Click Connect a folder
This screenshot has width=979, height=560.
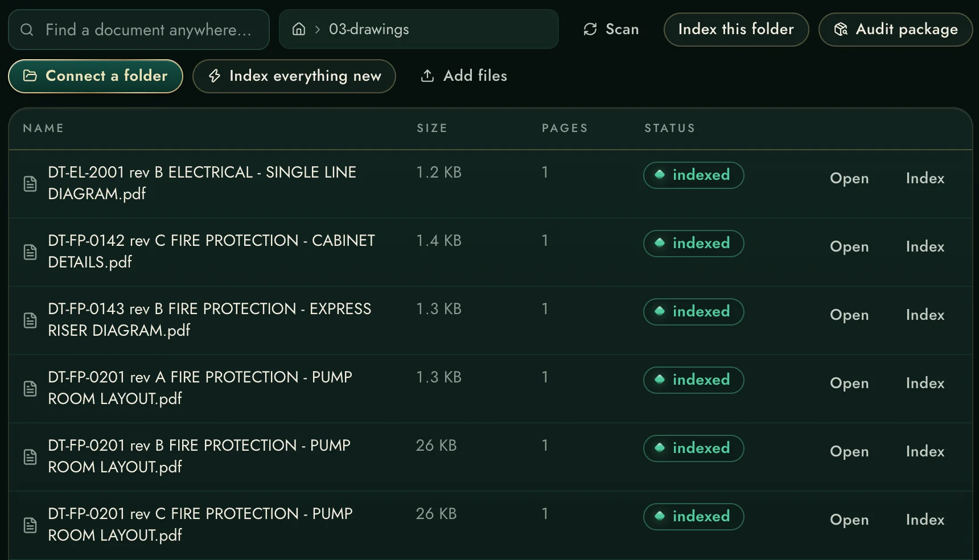tap(96, 76)
